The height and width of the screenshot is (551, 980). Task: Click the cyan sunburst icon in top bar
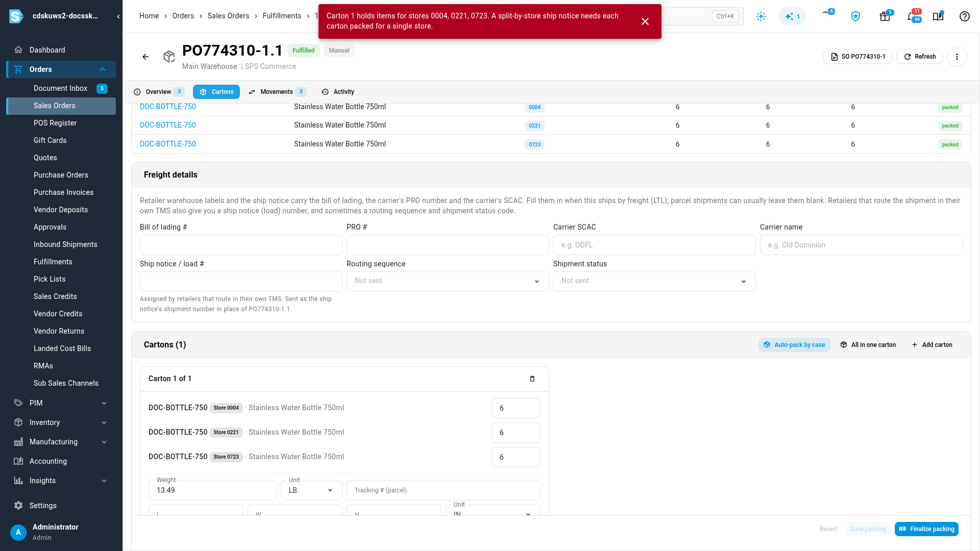pos(761,16)
